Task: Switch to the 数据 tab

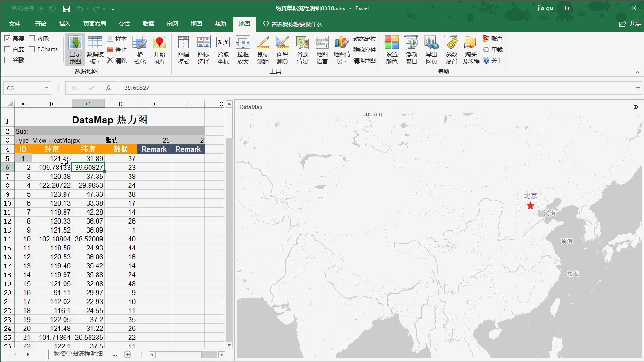Action: point(148,24)
